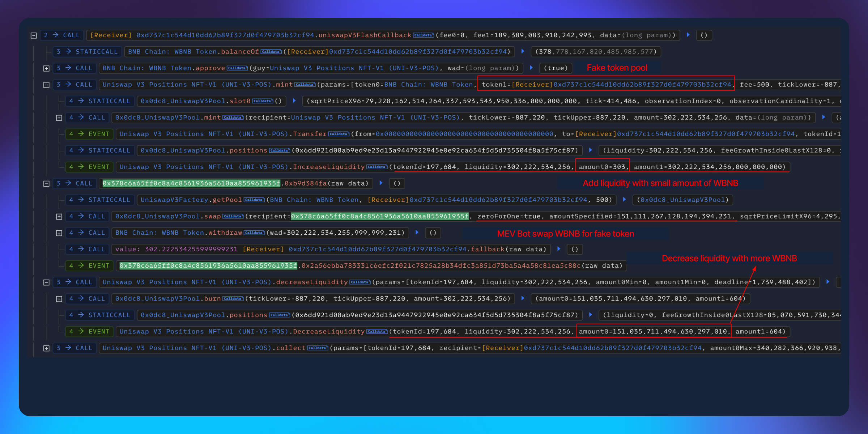This screenshot has height=434, width=868.
Task: Expand the WBNB approve call row
Action: point(46,68)
